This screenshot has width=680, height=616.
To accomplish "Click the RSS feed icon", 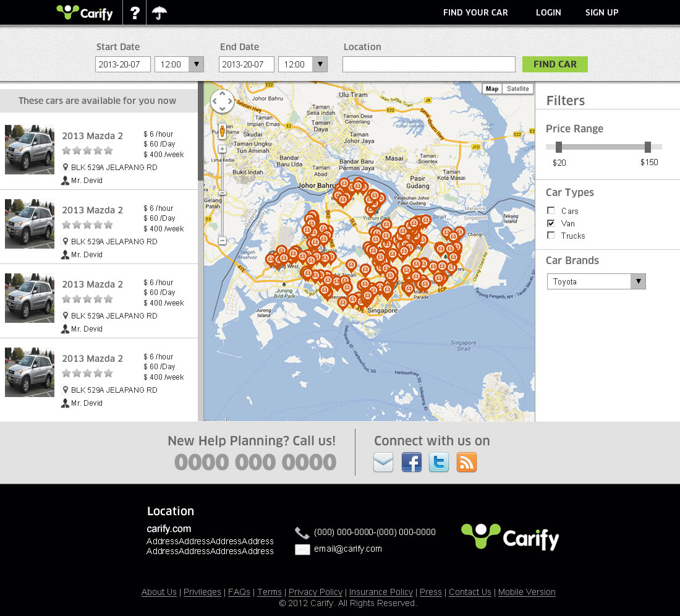I will tap(467, 462).
